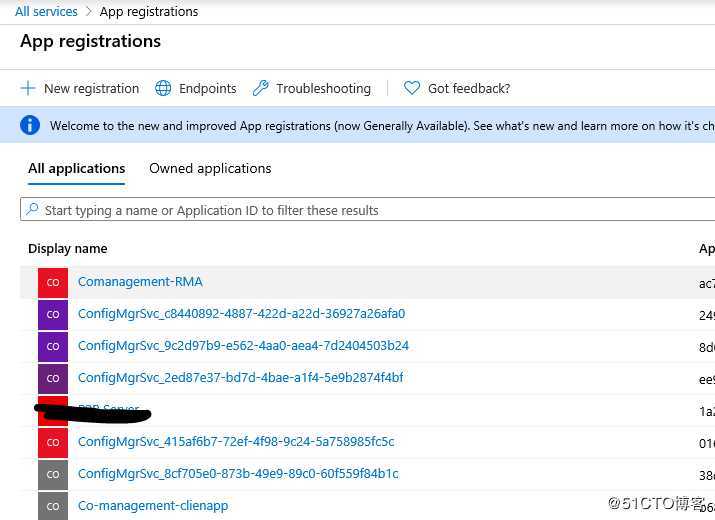Click the CO icon beside ConfigMgrSvc_9c2d97b9
715x520 pixels.
coord(53,346)
